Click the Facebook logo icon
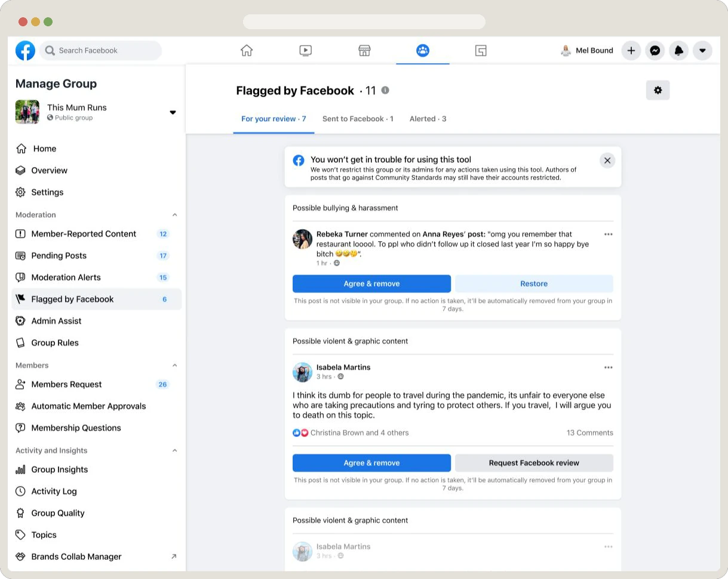Viewport: 728px width, 579px height. 25,51
